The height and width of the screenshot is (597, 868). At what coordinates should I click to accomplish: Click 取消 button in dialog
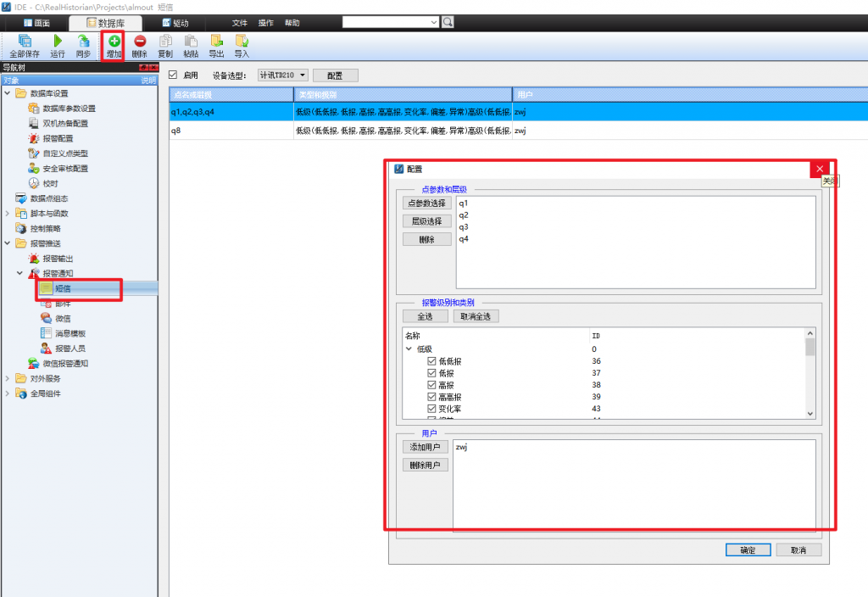tap(798, 550)
